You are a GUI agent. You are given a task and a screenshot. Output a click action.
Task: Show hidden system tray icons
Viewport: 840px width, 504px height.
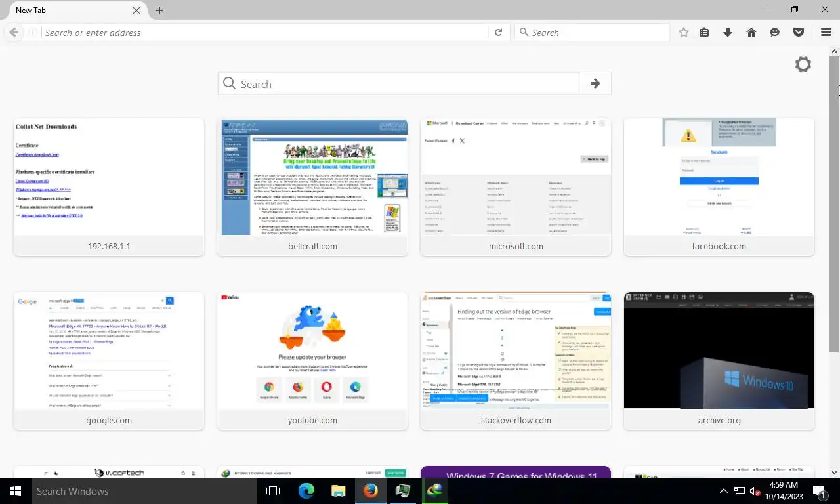[724, 491]
